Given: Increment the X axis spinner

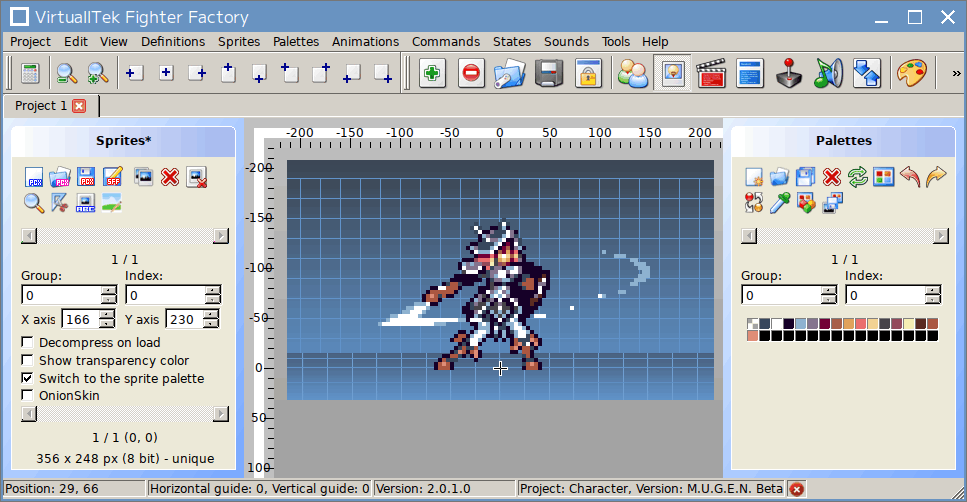Looking at the screenshot, I should click(107, 315).
